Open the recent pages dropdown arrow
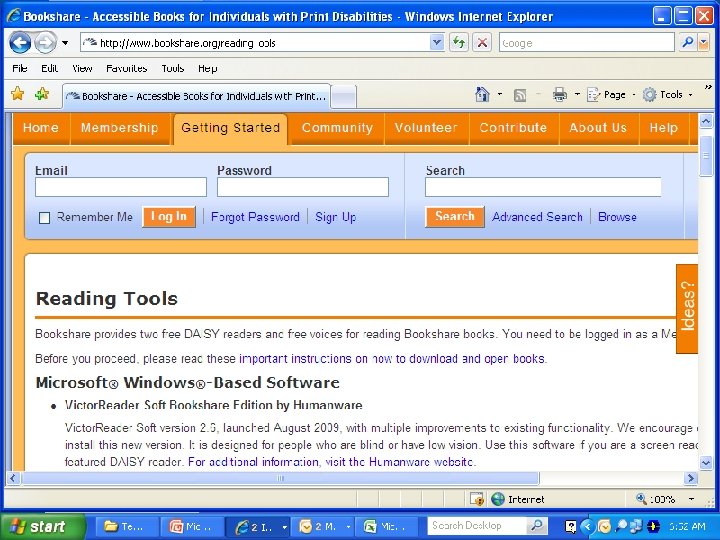Screen dimensions: 720x540 pyautogui.click(x=65, y=43)
